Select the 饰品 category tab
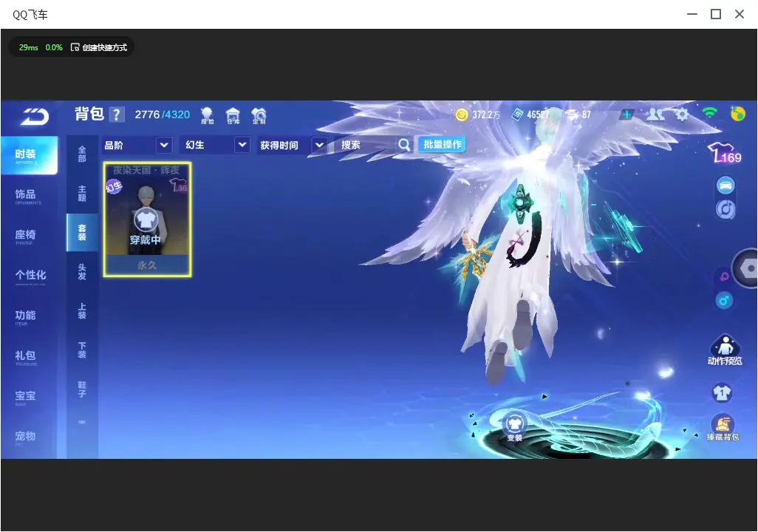Image resolution: width=758 pixels, height=532 pixels. tap(28, 196)
